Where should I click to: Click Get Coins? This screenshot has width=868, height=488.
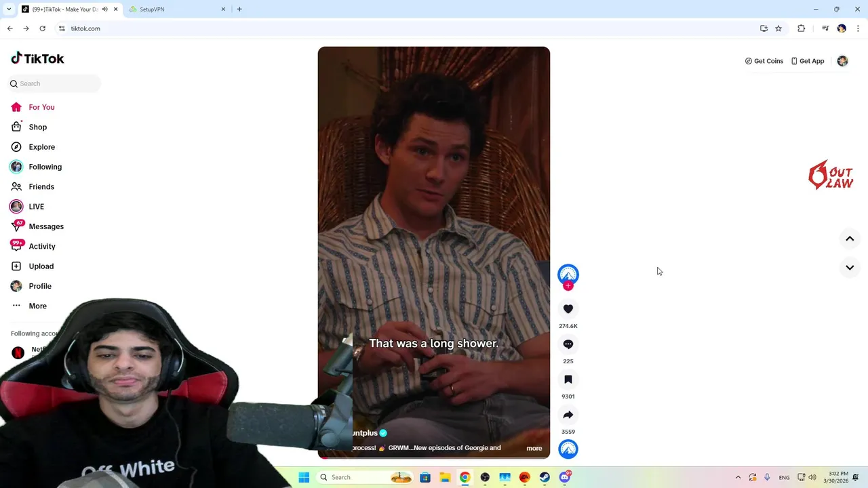click(x=764, y=61)
